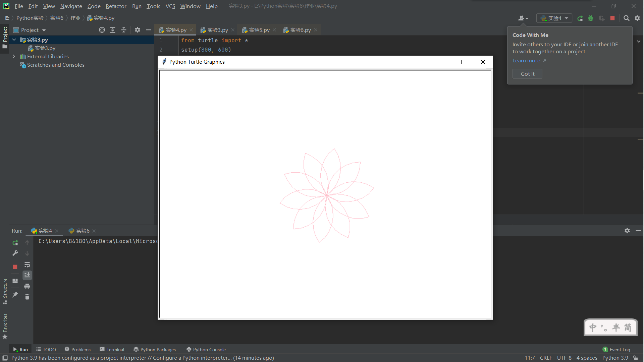
Task: Toggle Soft-Wrap in Run console
Action: point(27,264)
